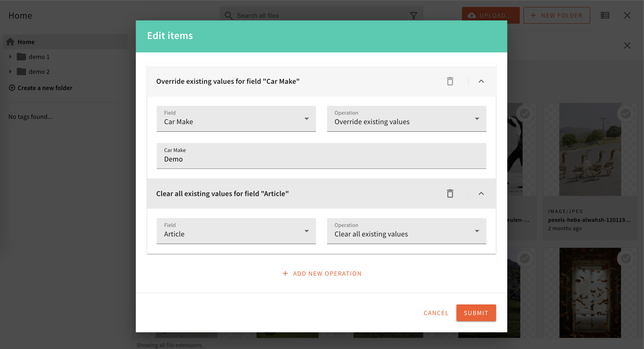Collapse the Car Make override section
Screen dimensions: 644x349
pos(481,81)
